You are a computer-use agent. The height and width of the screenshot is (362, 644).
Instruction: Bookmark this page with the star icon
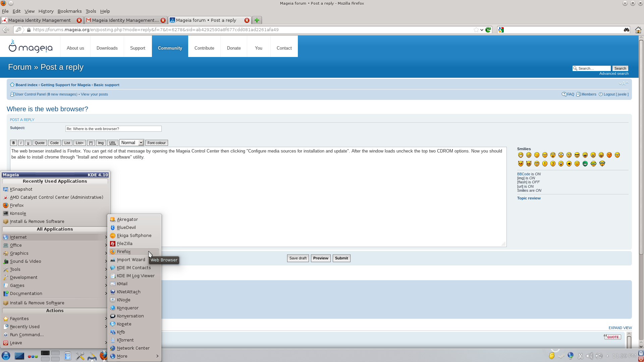tap(476, 30)
